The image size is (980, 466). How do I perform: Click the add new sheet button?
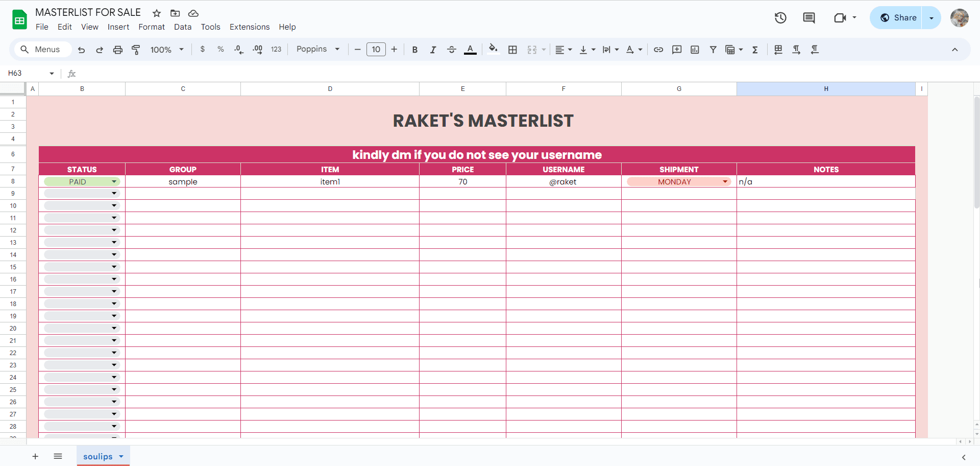(x=35, y=456)
